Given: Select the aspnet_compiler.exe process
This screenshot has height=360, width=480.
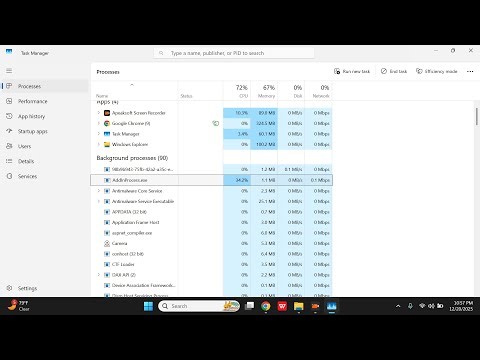Looking at the screenshot, I should [211, 233].
